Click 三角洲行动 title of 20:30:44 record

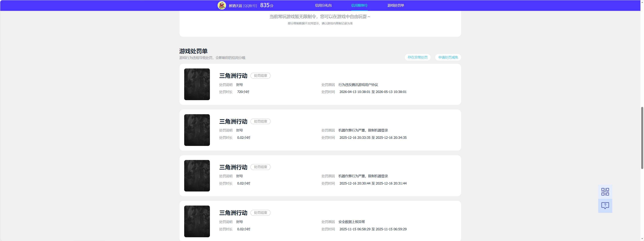(x=233, y=167)
